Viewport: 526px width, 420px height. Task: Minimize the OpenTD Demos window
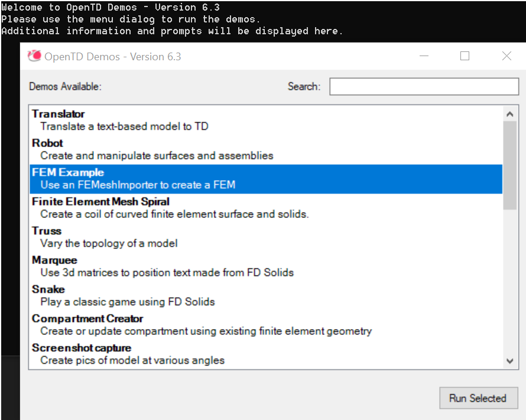[424, 56]
